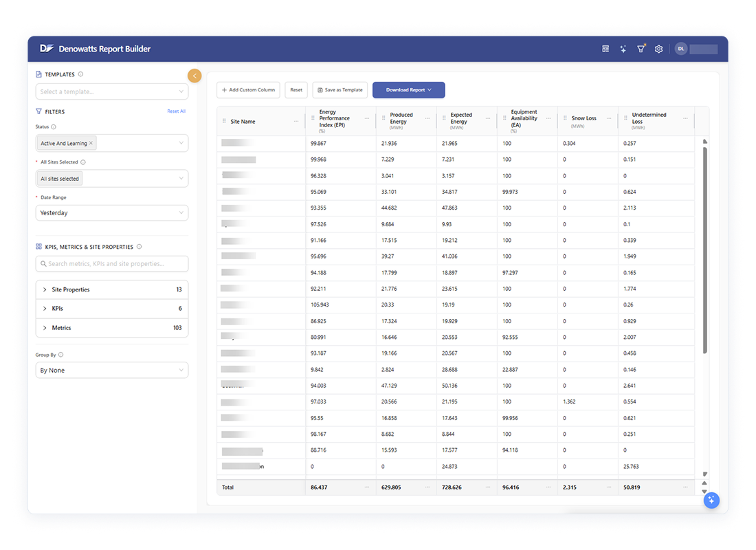
Task: Click the report layout icon in header
Action: 605,49
